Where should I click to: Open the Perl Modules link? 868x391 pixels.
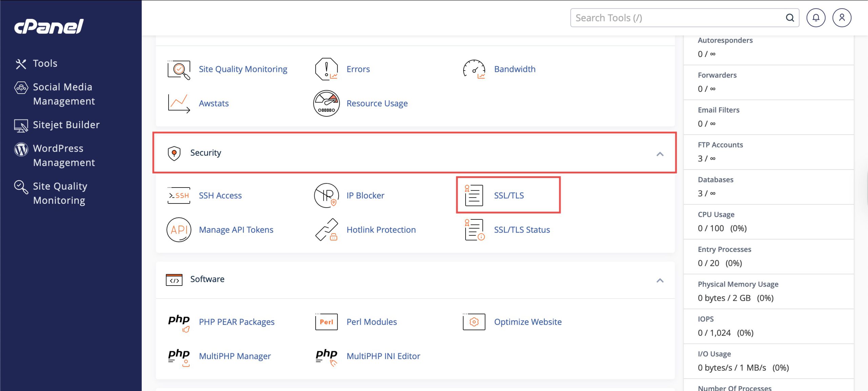(x=372, y=322)
